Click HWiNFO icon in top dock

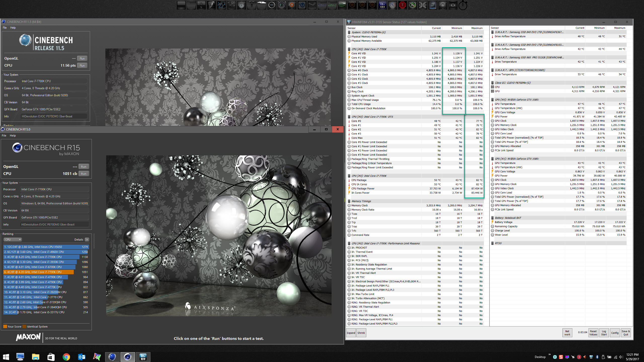point(382,5)
